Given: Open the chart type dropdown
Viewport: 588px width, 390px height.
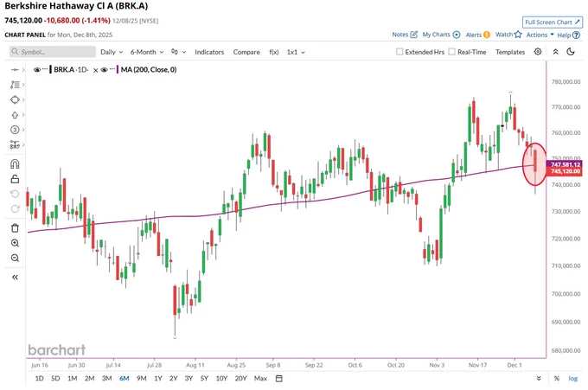Looking at the screenshot, I should click(178, 52).
